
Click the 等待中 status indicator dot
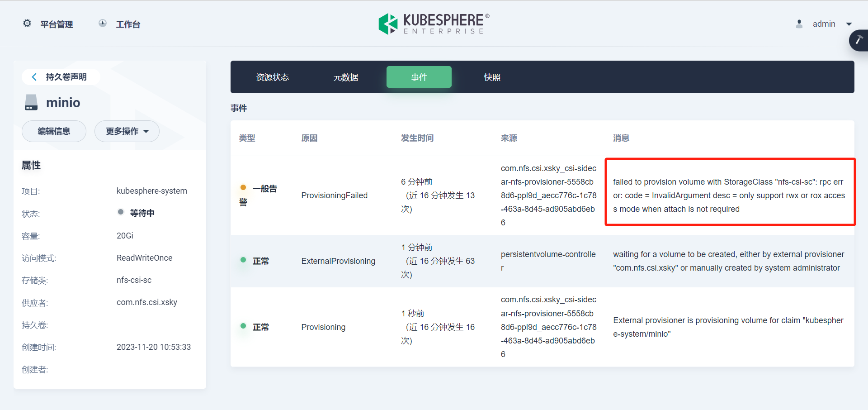point(120,212)
